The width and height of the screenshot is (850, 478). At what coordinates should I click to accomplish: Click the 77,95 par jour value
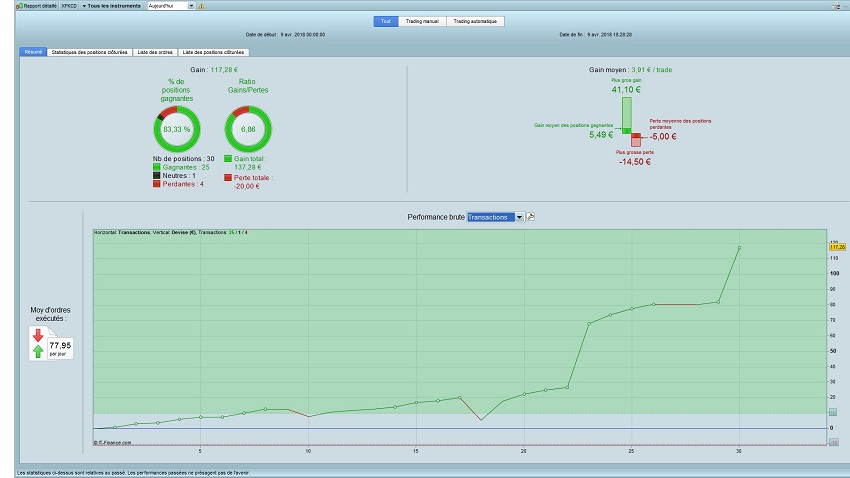[60, 347]
